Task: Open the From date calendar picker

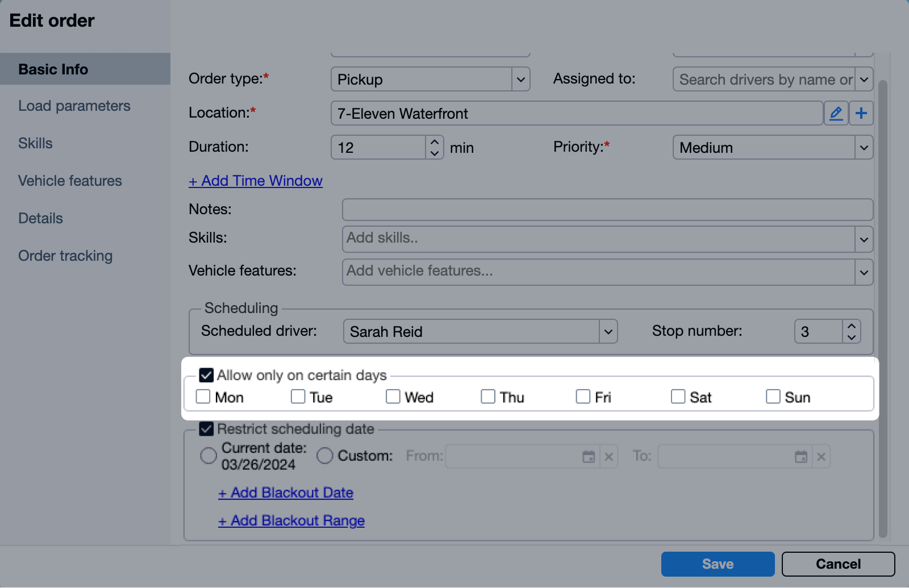Action: [589, 457]
